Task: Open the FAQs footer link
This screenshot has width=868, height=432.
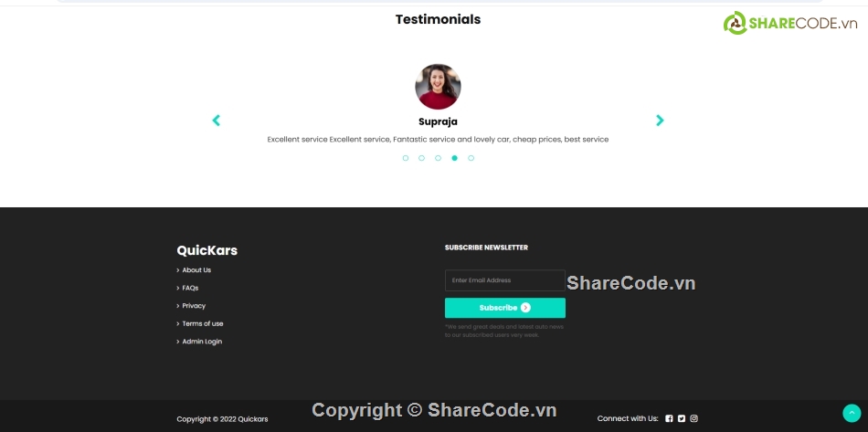Action: [190, 288]
